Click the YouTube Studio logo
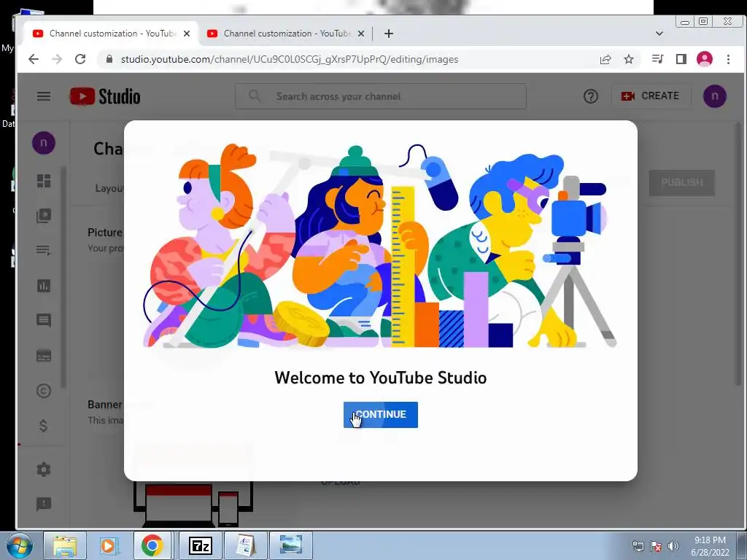The height and width of the screenshot is (560, 747). point(105,96)
